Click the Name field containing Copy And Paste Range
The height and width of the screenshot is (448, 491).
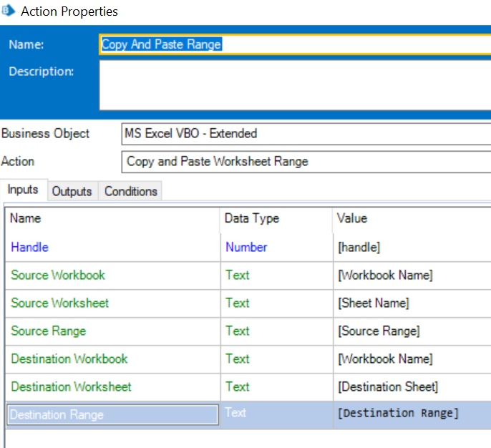click(293, 44)
